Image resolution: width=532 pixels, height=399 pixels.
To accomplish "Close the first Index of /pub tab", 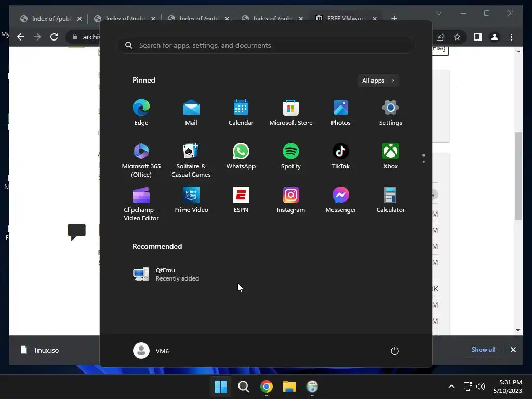I will pos(79,19).
